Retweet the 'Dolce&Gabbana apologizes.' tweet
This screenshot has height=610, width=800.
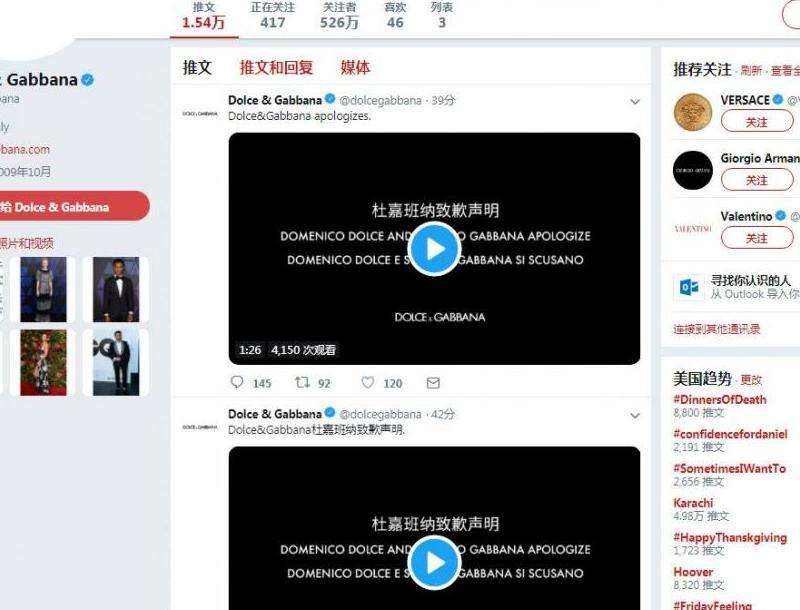[x=303, y=383]
